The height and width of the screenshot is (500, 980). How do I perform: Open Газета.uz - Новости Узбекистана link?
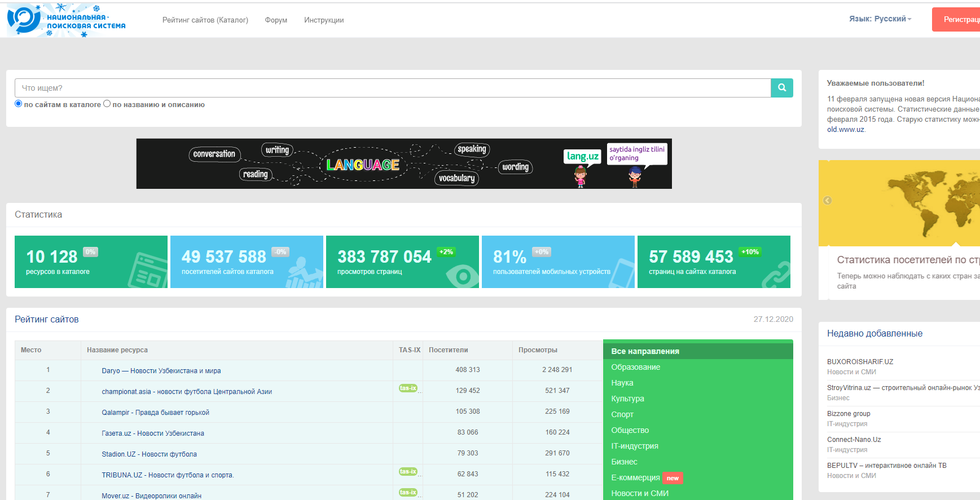point(153,433)
